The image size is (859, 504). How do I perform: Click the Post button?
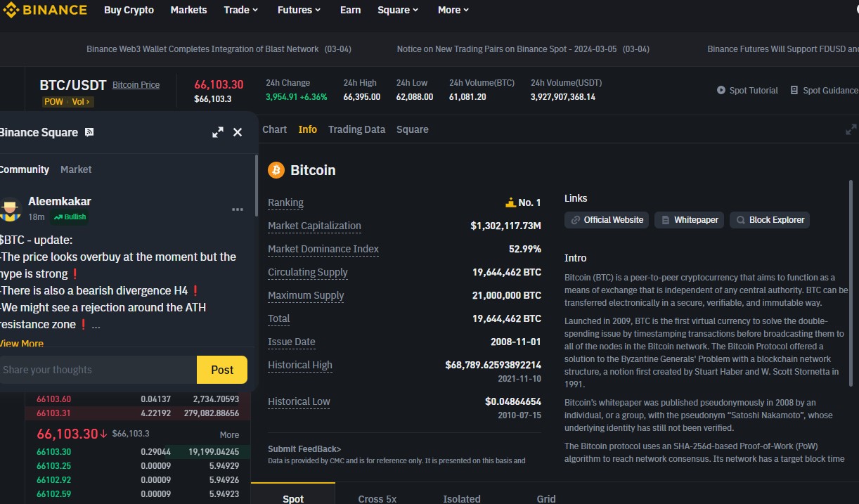222,370
